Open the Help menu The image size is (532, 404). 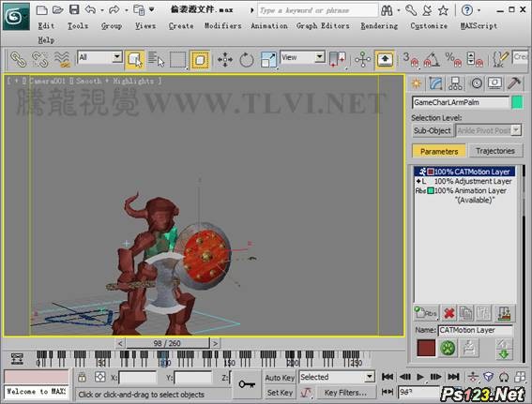pos(46,40)
